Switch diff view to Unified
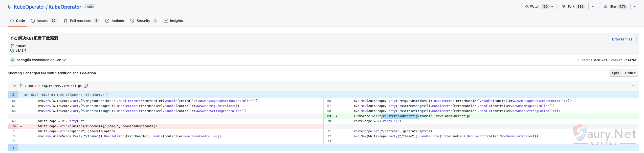 630,73
